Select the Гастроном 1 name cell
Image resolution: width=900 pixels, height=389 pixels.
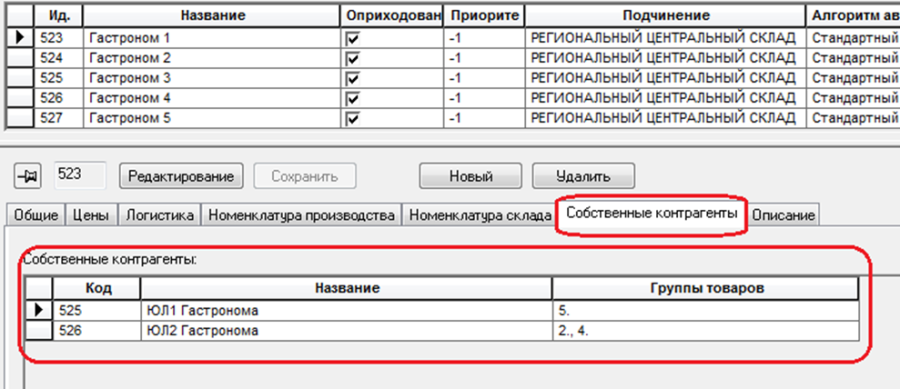213,38
